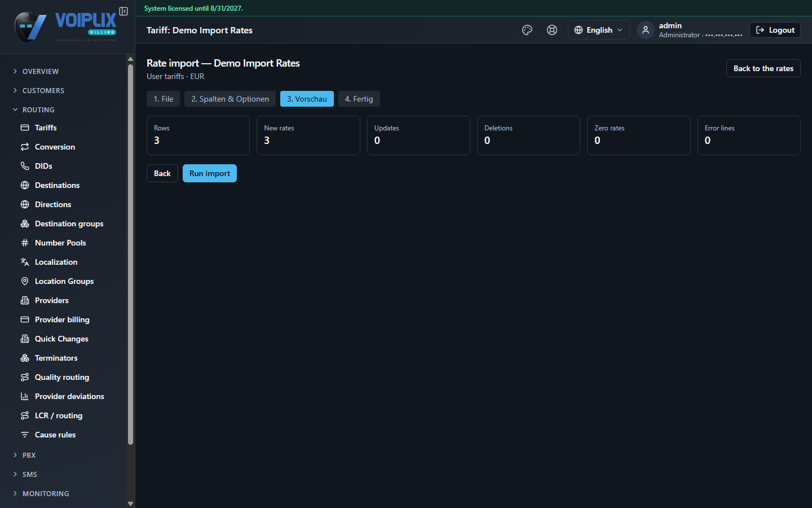Collapse the sidebar with the panel icon
Screen dimensions: 812x508
point(123,11)
